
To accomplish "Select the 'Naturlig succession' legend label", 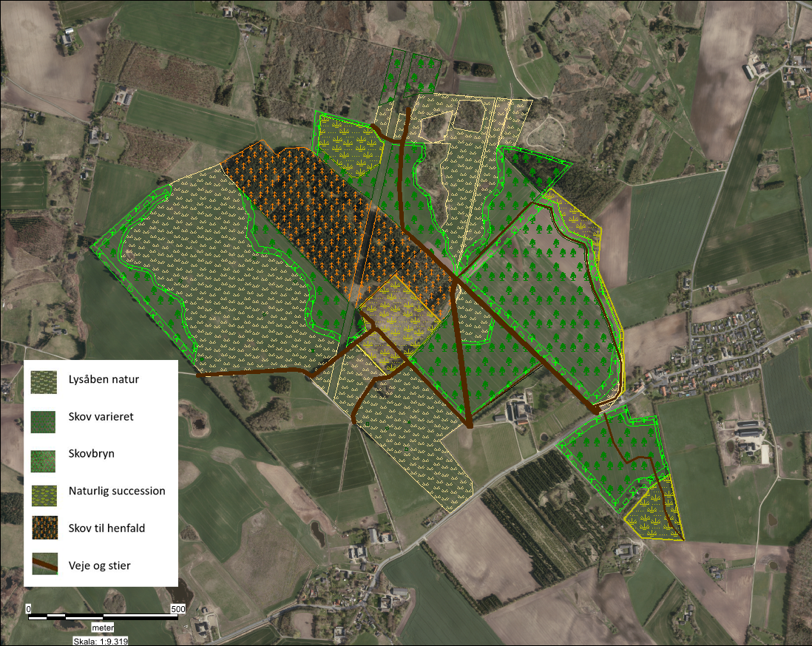I will [x=117, y=492].
